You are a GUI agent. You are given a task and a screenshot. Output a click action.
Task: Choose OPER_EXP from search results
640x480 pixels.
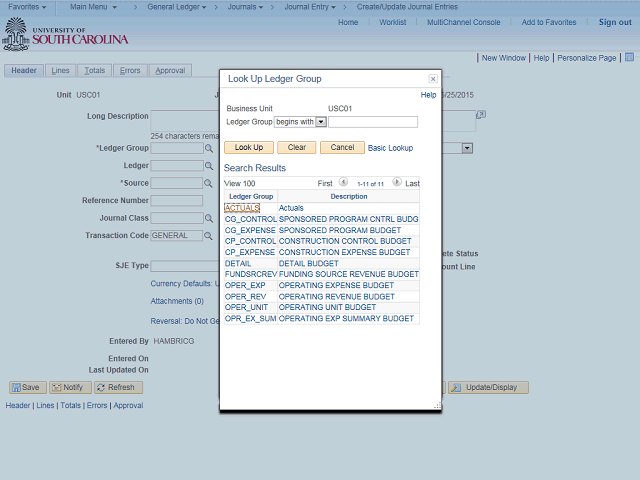click(x=245, y=285)
